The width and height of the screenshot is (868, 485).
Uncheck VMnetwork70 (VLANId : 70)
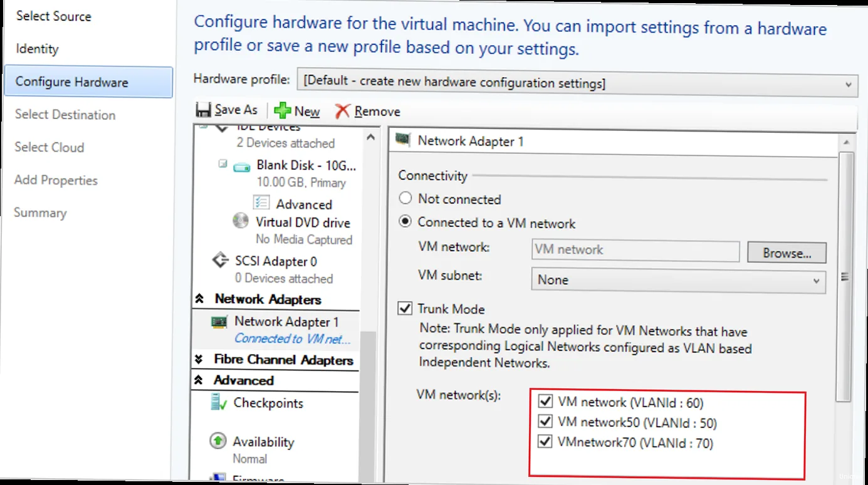click(x=545, y=442)
